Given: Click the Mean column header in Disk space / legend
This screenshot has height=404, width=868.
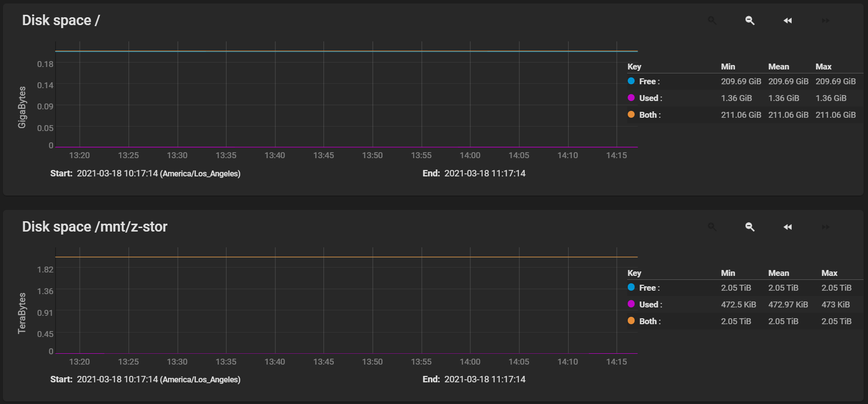Looking at the screenshot, I should pyautogui.click(x=778, y=67).
